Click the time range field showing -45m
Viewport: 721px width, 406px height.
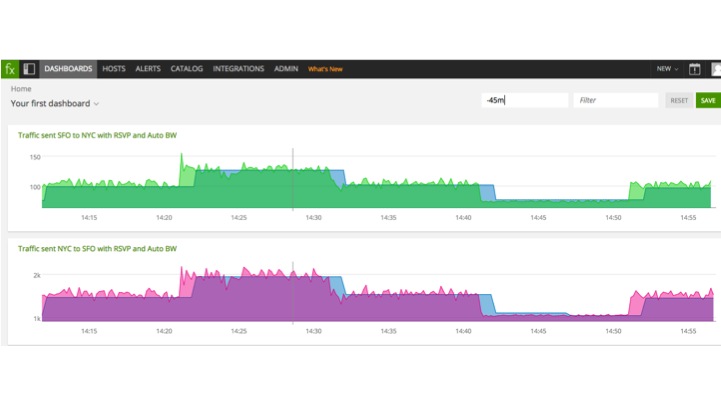pyautogui.click(x=524, y=100)
